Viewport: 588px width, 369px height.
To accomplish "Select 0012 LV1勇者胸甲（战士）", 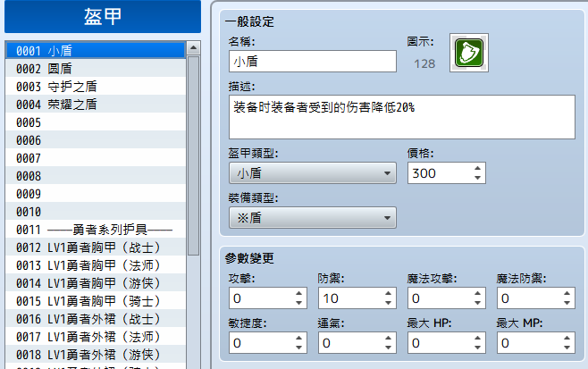I will tap(96, 247).
